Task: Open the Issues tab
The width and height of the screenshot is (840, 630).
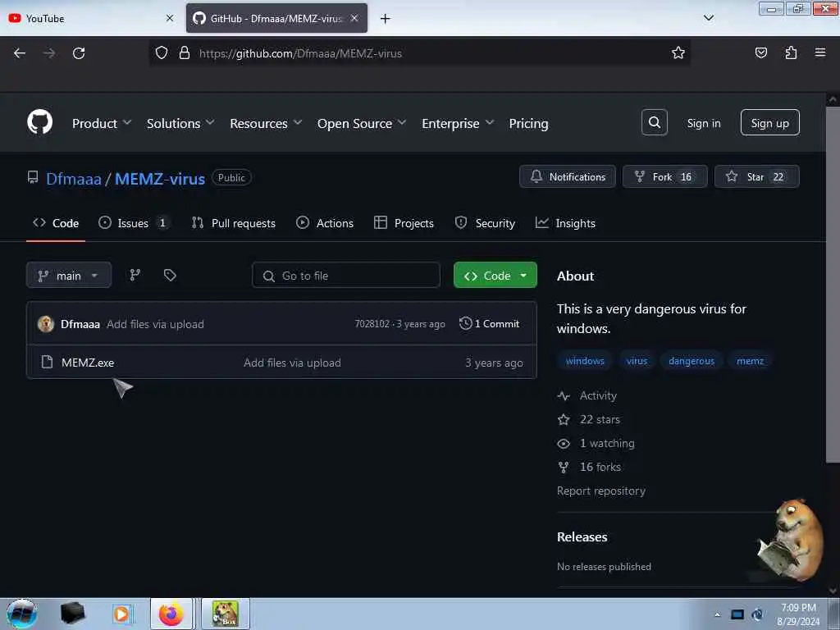Action: pyautogui.click(x=135, y=223)
